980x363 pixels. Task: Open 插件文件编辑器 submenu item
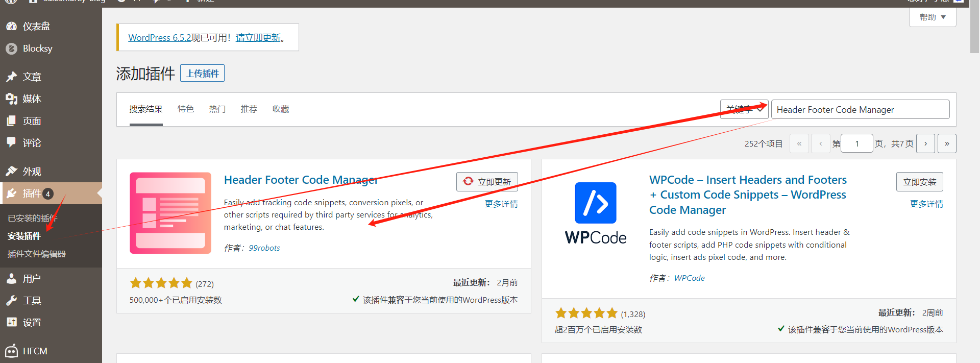click(36, 254)
